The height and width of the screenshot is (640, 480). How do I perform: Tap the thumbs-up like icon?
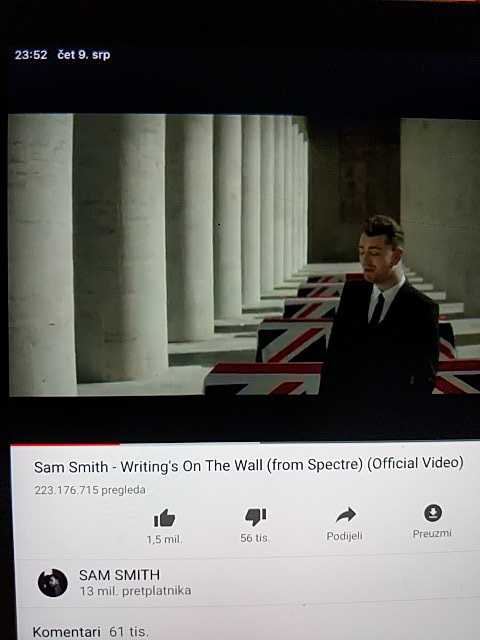(164, 518)
